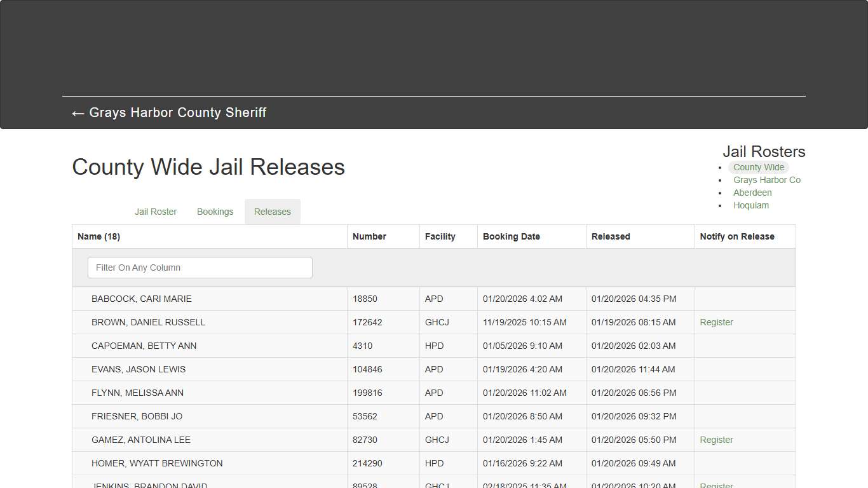Sort by the Booking Date column

(x=512, y=236)
